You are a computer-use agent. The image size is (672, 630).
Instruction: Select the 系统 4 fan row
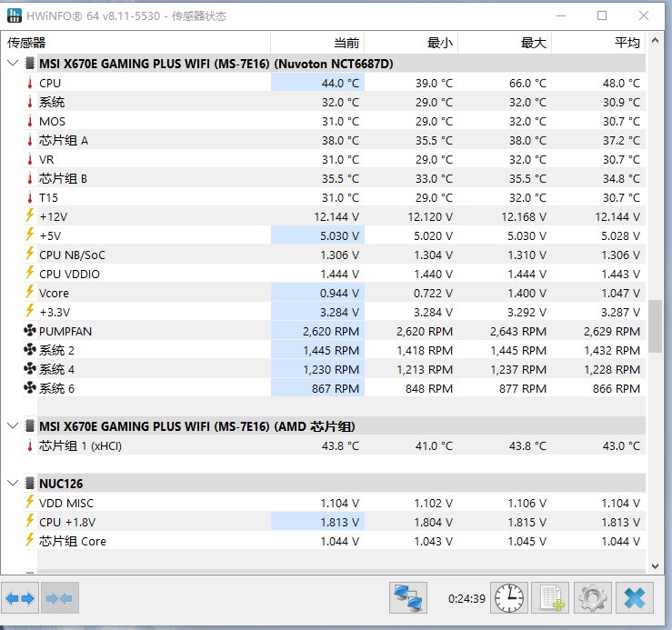[x=334, y=369]
